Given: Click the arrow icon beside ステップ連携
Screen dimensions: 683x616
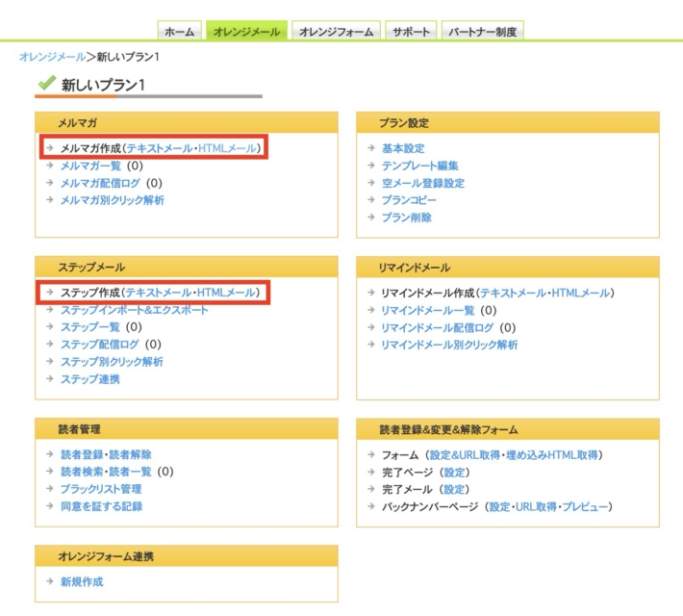Looking at the screenshot, I should click(50, 379).
